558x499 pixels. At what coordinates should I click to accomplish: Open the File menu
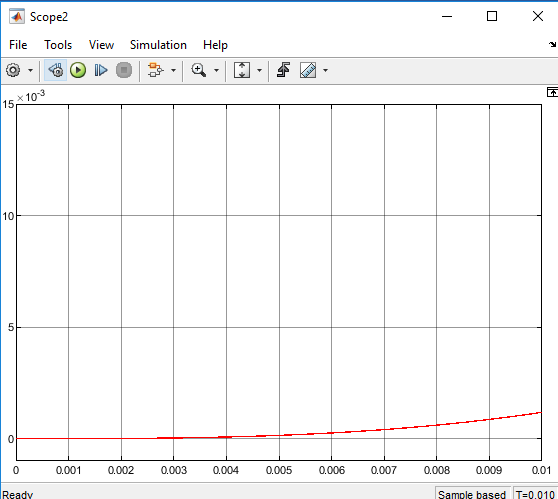point(18,45)
